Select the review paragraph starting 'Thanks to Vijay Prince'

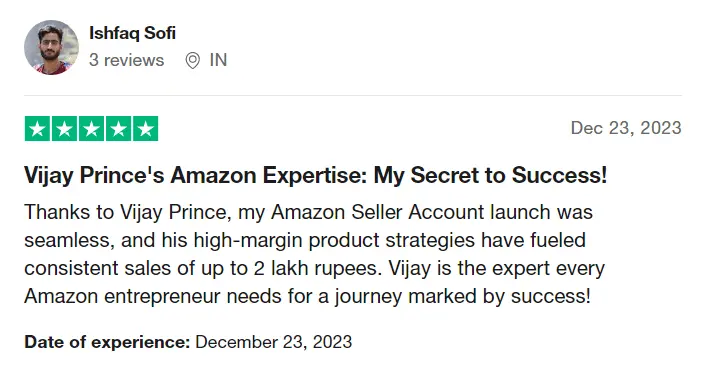tap(314, 254)
